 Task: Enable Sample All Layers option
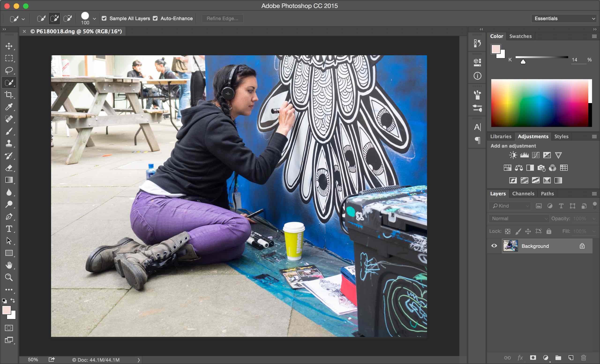104,18
